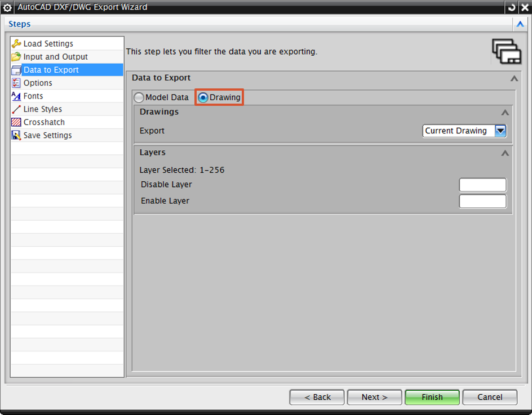Click the Save Settings disk icon
This screenshot has width=532, height=415.
16,135
